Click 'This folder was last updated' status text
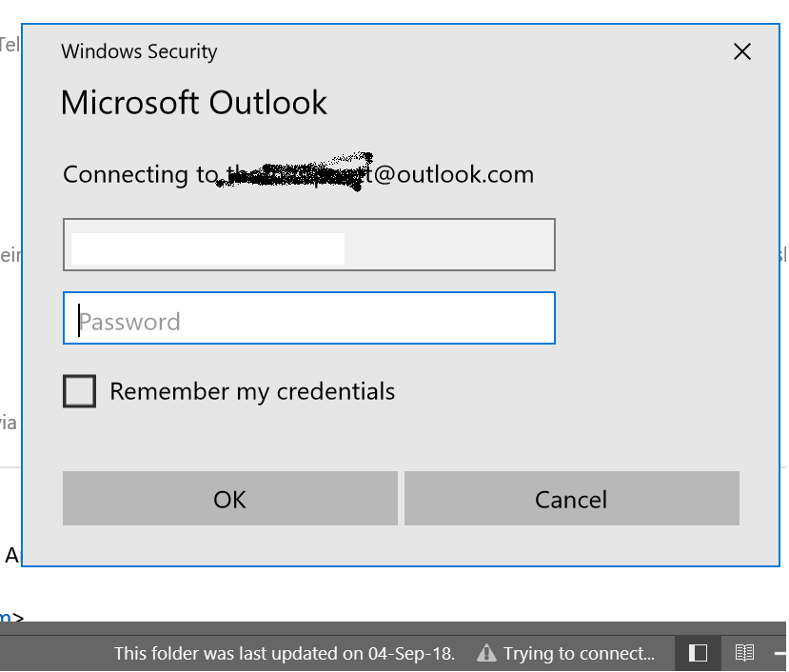Image resolution: width=789 pixels, height=672 pixels. point(285,653)
